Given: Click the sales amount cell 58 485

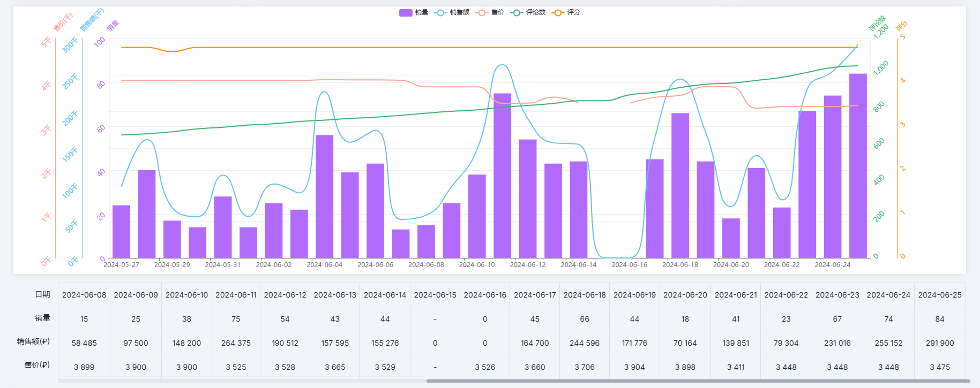Looking at the screenshot, I should tap(84, 343).
